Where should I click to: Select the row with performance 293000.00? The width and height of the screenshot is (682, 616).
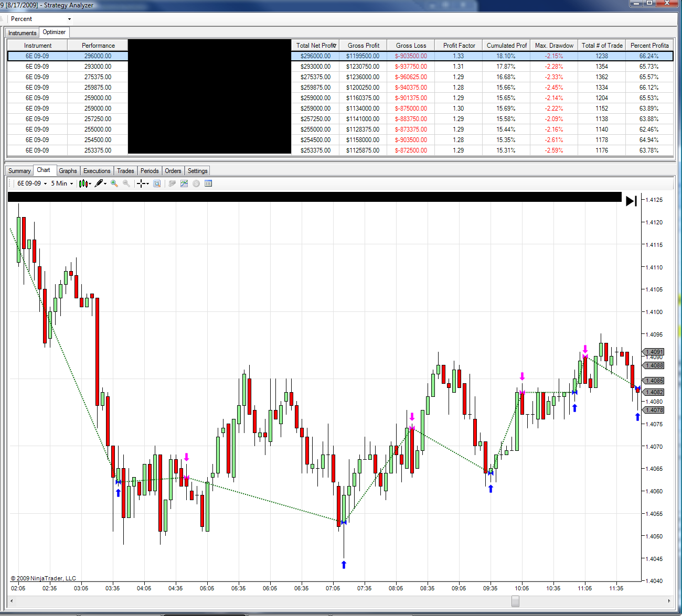pyautogui.click(x=340, y=67)
